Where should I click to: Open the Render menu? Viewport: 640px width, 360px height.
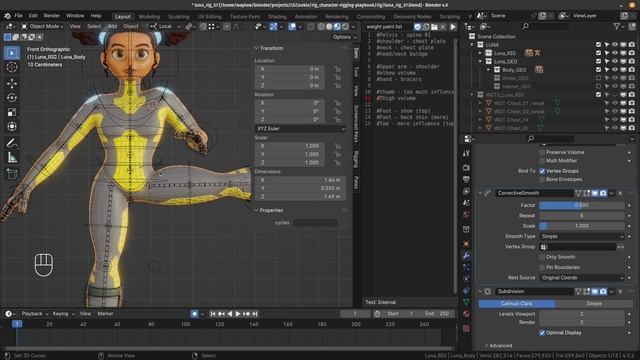coord(52,16)
